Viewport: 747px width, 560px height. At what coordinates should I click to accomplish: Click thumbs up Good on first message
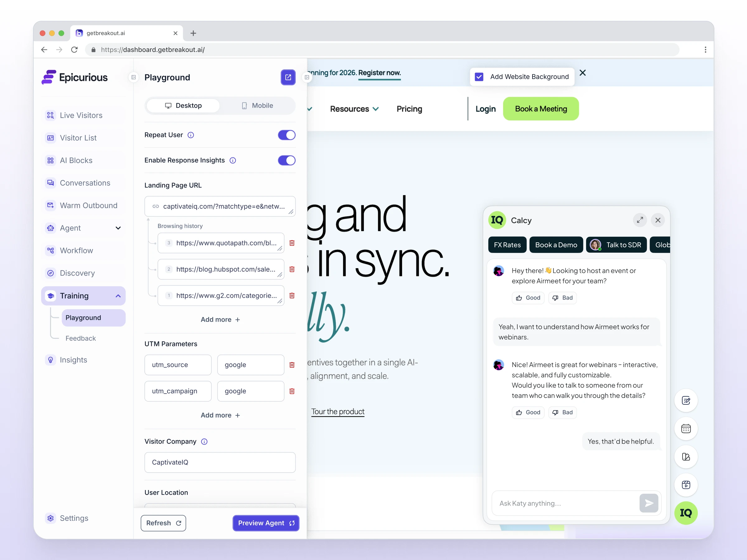tap(528, 298)
